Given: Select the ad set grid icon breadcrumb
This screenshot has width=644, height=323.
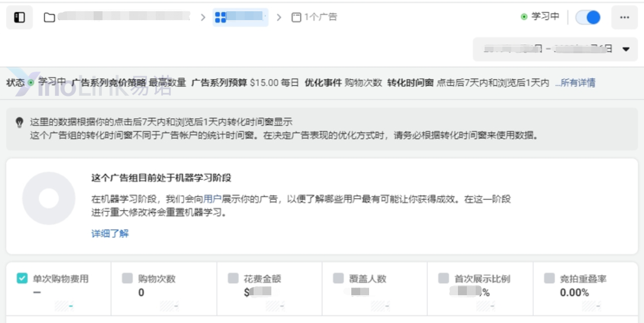Looking at the screenshot, I should (220, 17).
